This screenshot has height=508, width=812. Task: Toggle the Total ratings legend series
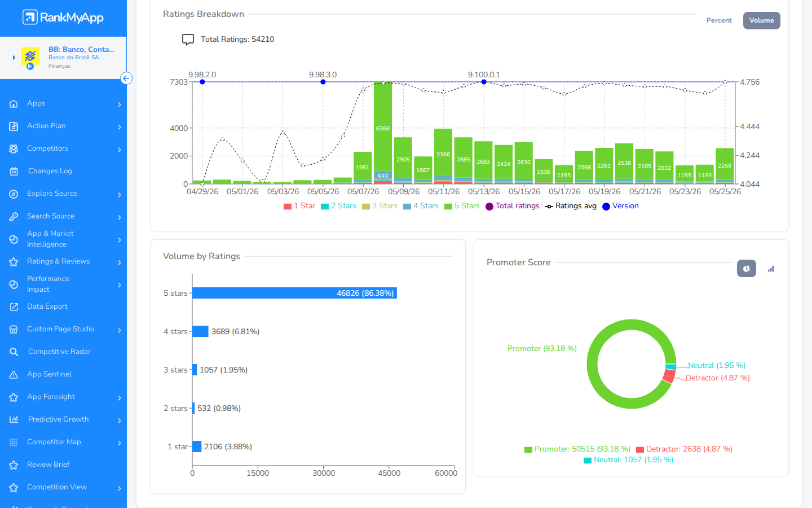[513, 206]
